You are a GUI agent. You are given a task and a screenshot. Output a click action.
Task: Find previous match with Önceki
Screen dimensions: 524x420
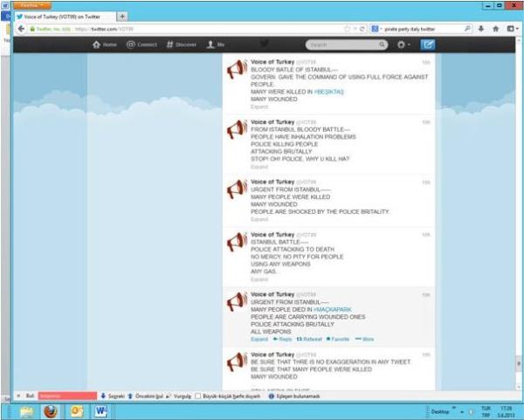point(145,396)
